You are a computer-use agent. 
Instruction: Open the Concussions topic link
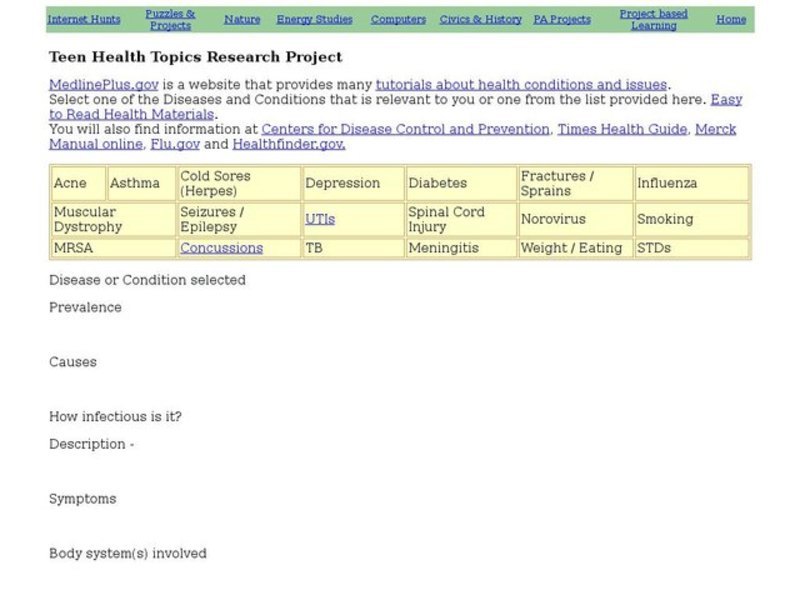click(x=221, y=248)
